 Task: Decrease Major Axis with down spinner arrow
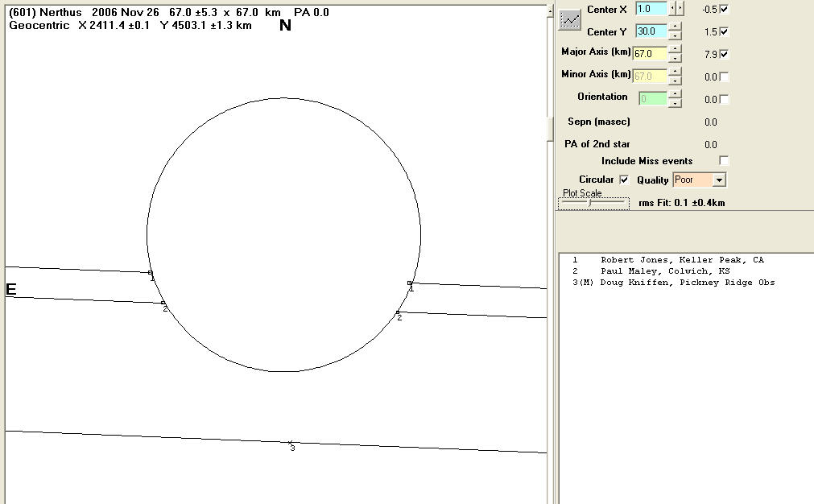675,58
